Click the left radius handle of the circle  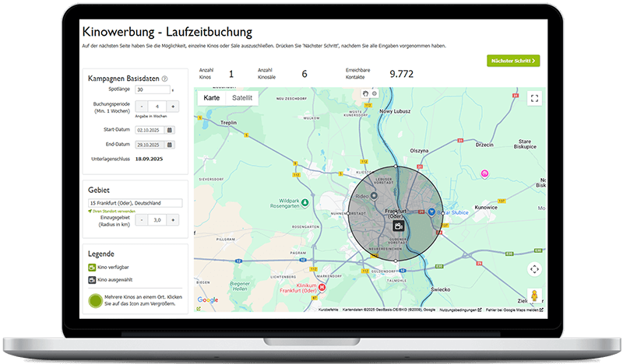[348, 214]
